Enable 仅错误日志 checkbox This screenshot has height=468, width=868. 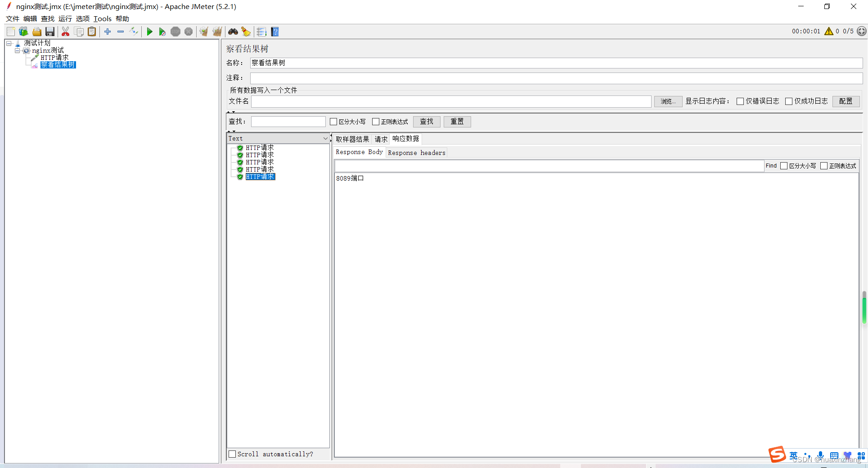740,101
